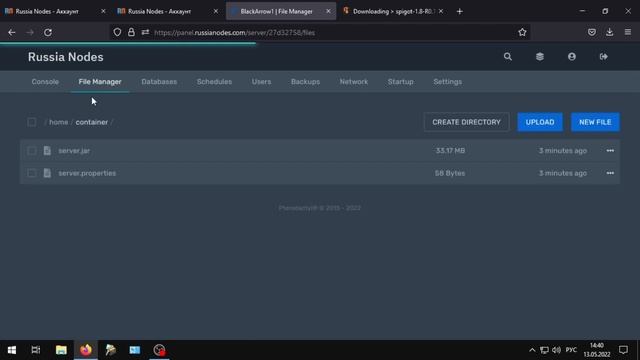640x360 pixels.
Task: Open the Windows Start menu
Action: point(12,350)
